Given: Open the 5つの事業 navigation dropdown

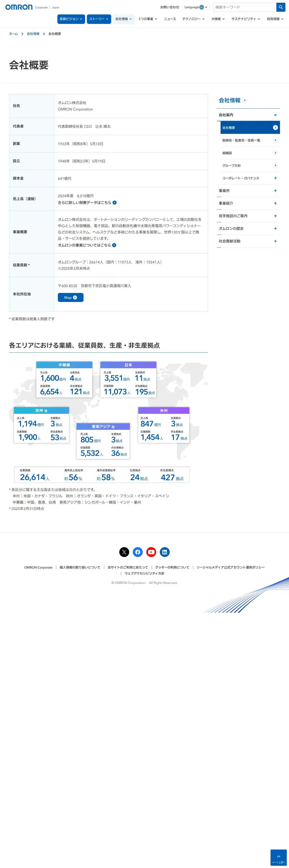Looking at the screenshot, I should tap(148, 19).
